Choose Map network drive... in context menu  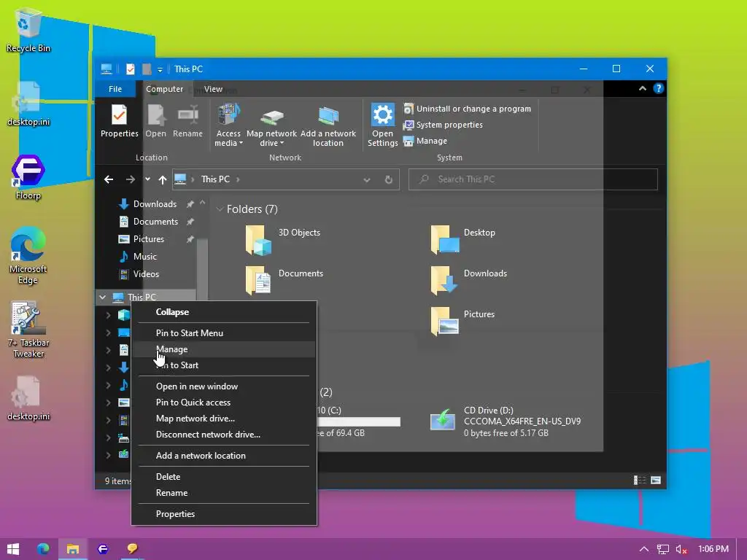[x=224, y=419]
